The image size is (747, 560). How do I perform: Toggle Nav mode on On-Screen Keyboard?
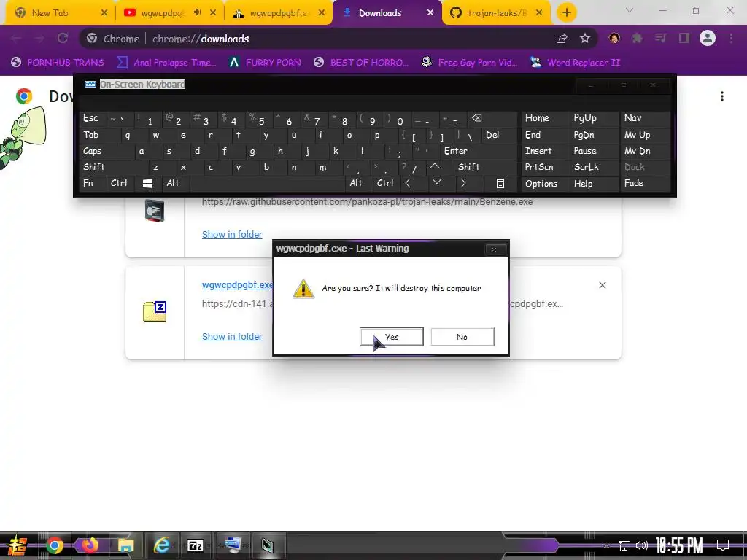(645, 118)
